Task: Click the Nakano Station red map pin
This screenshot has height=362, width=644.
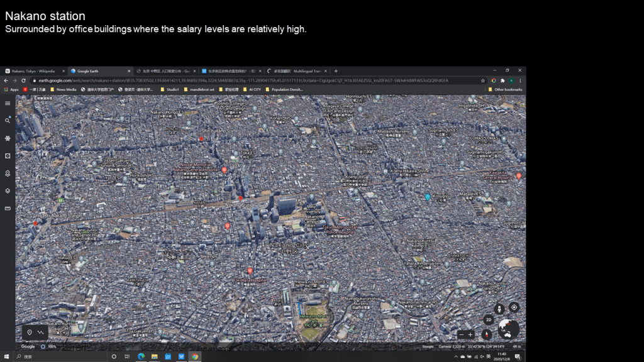Action: [x=240, y=198]
